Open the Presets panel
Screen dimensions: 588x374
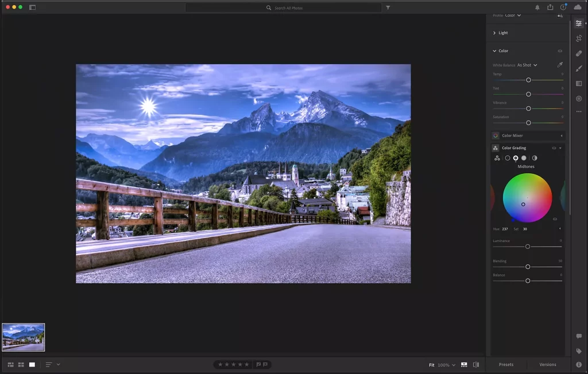point(505,364)
